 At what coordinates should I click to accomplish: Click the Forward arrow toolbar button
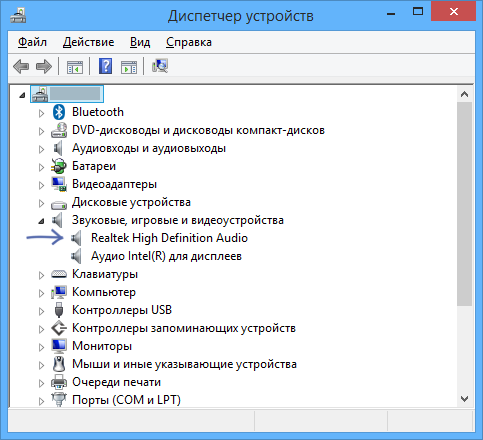pos(44,66)
